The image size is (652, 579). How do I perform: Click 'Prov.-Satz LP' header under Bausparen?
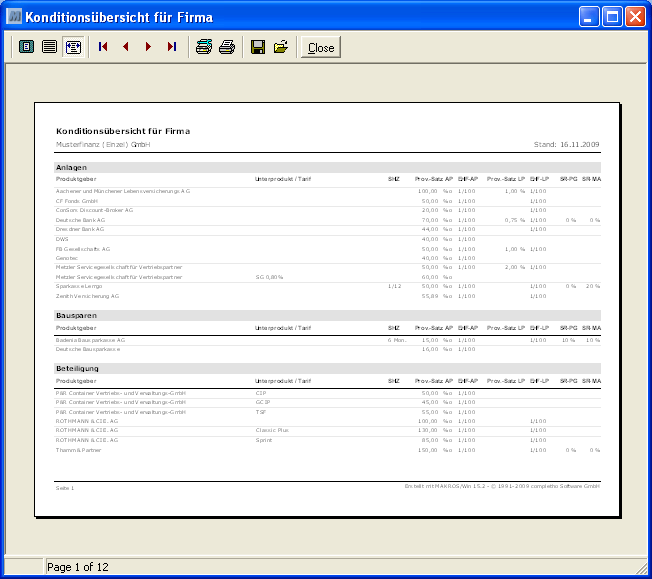pyautogui.click(x=506, y=328)
